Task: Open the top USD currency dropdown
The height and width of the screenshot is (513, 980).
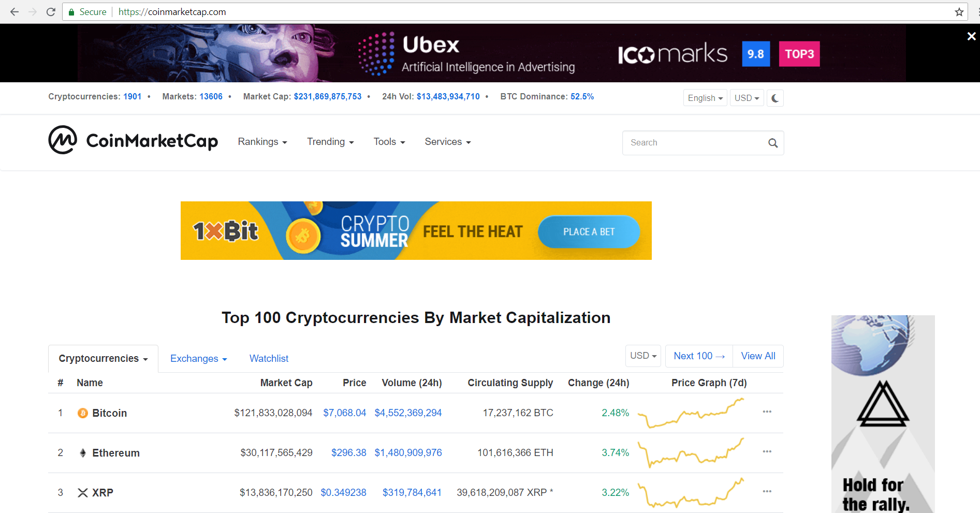Action: 746,98
